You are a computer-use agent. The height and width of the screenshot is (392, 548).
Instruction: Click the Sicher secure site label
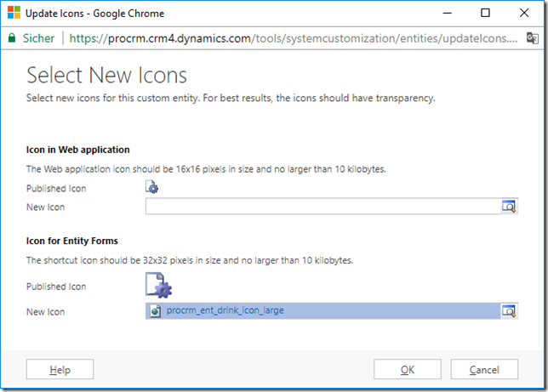click(x=39, y=38)
